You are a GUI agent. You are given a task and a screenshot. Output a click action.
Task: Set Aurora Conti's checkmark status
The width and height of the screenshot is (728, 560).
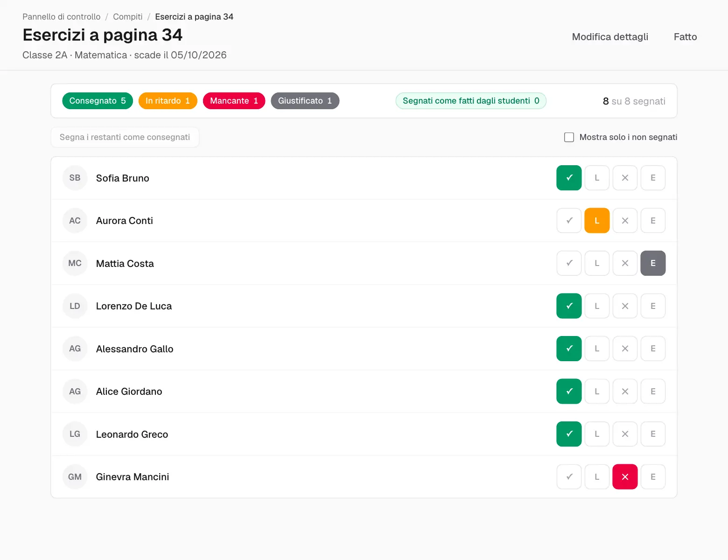pyautogui.click(x=569, y=220)
